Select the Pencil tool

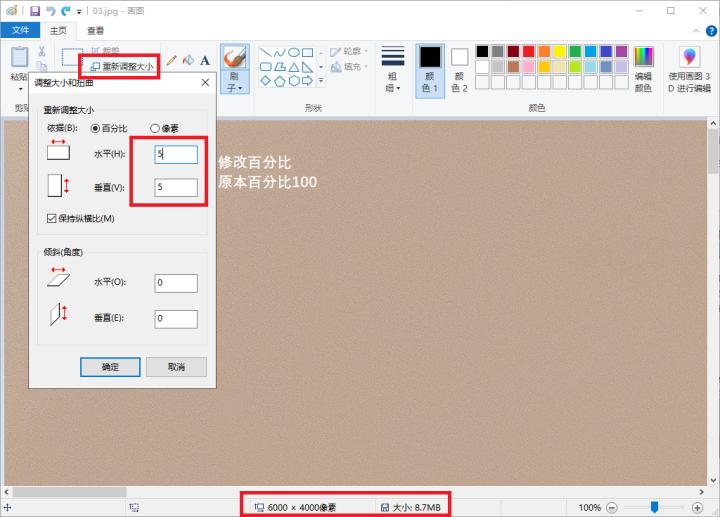[x=171, y=61]
